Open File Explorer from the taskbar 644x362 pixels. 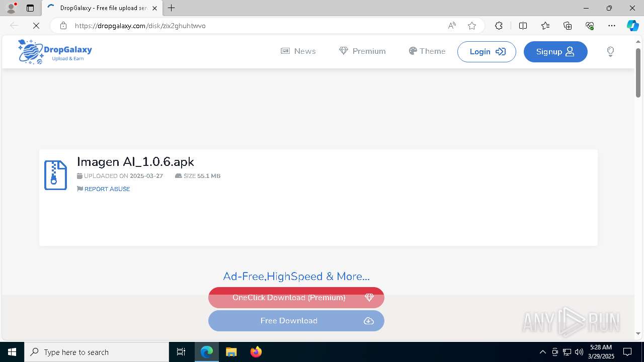point(231,352)
